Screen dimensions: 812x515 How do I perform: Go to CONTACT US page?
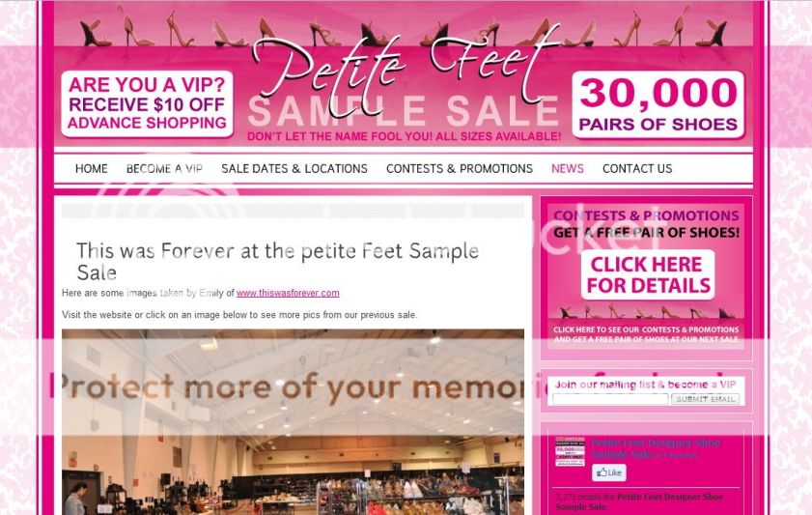637,169
